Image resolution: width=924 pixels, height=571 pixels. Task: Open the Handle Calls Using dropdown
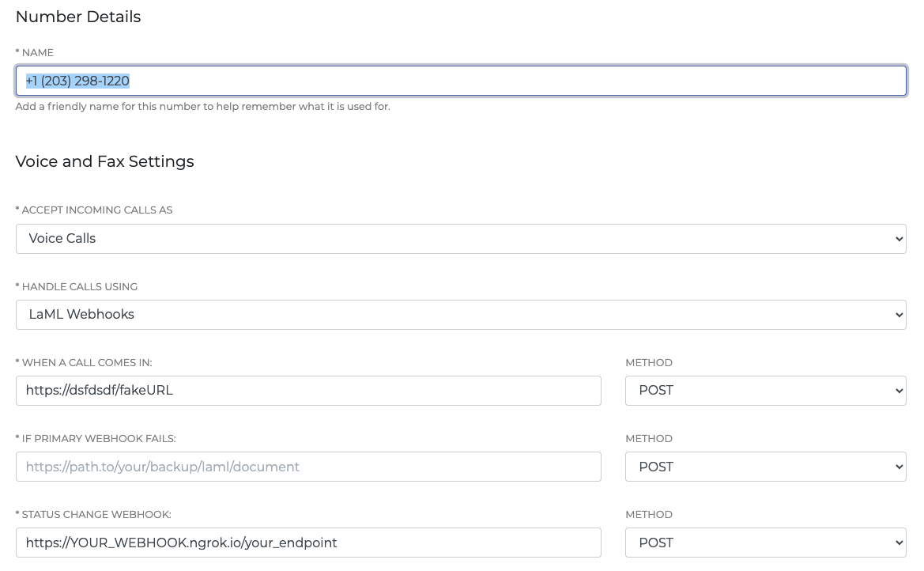(x=461, y=314)
